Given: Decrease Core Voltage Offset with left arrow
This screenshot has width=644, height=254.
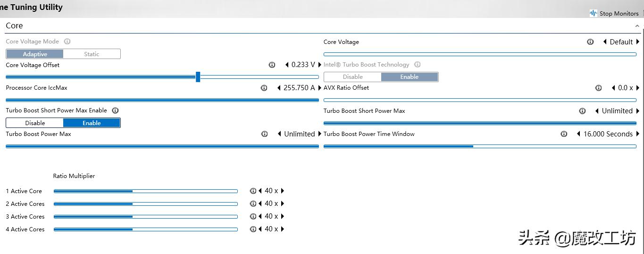Looking at the screenshot, I should pos(287,65).
